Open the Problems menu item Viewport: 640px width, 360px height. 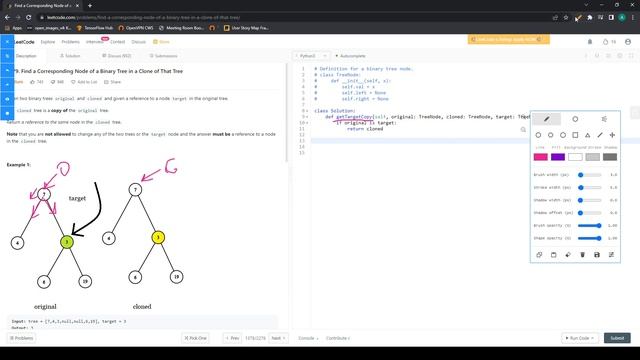click(x=71, y=42)
